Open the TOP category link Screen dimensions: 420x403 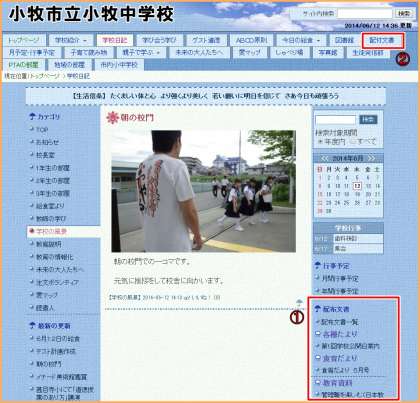42,130
